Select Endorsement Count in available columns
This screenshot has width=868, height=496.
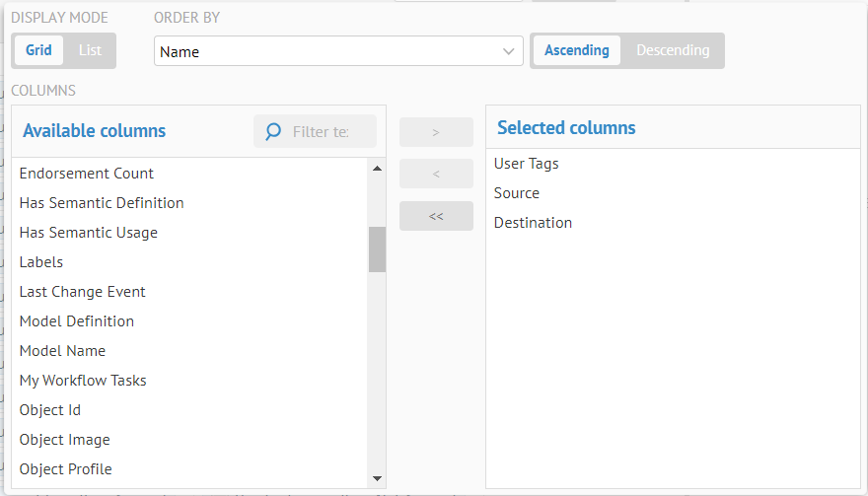(x=87, y=174)
